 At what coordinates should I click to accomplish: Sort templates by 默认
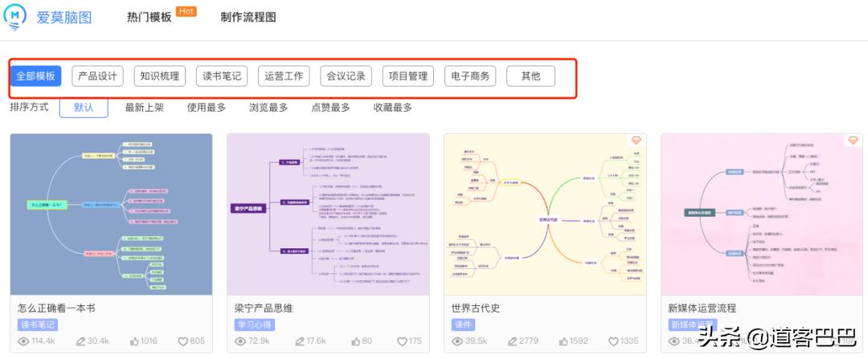tap(84, 108)
